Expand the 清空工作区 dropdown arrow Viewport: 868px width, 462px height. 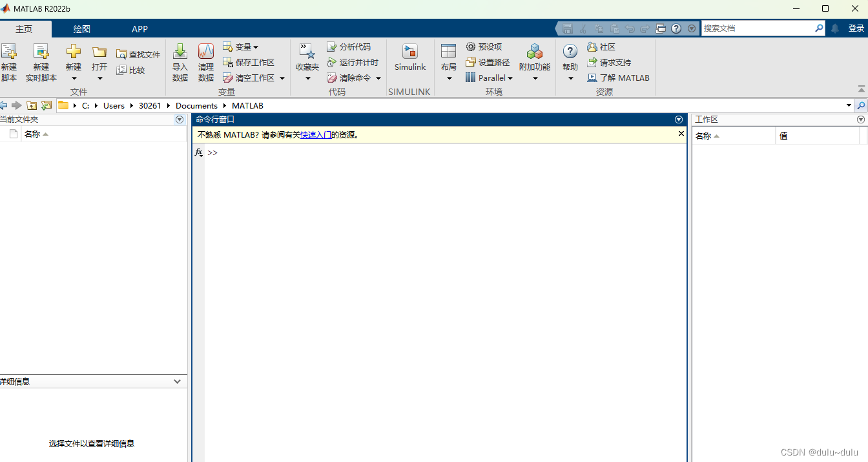pos(282,78)
